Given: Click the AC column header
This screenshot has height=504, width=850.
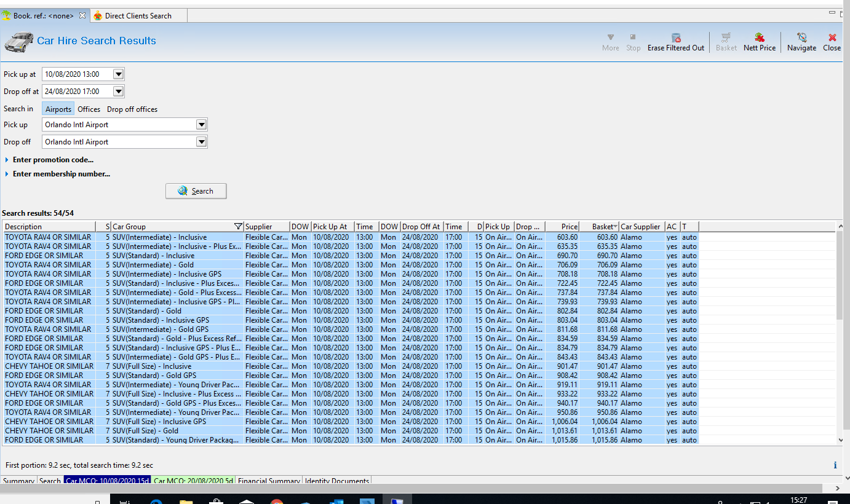Looking at the screenshot, I should 672,227.
